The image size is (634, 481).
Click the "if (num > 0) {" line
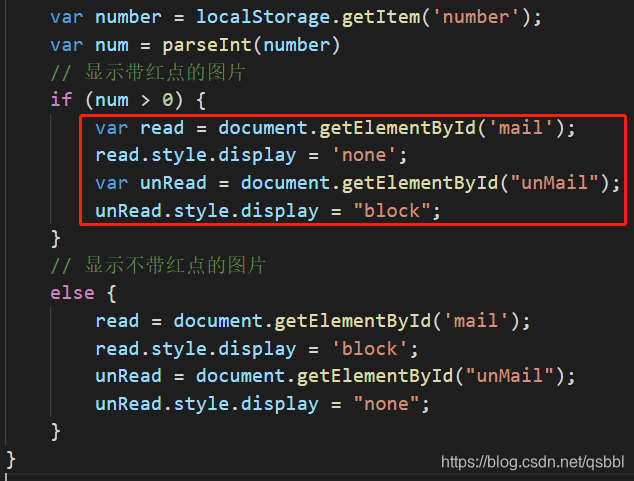[x=128, y=100]
